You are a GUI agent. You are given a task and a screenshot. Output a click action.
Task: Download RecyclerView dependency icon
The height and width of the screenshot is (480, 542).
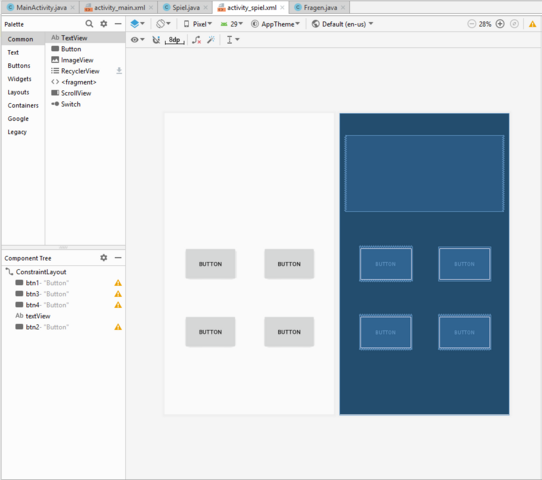[119, 71]
